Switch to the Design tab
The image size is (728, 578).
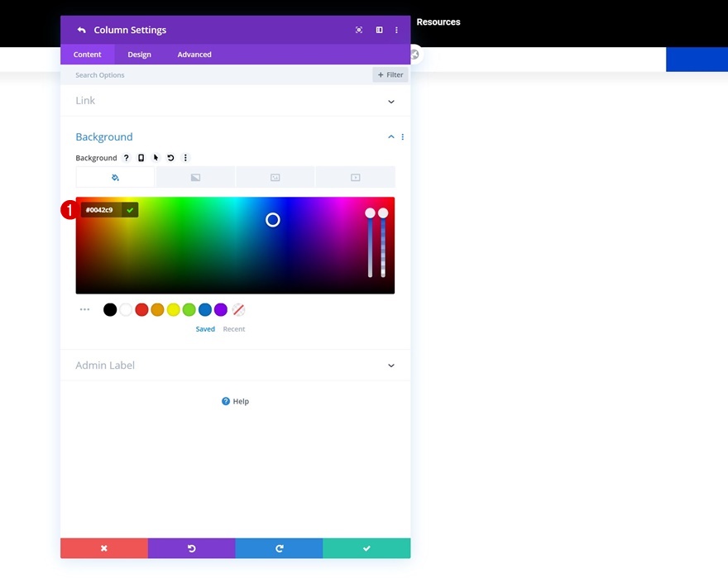point(139,54)
